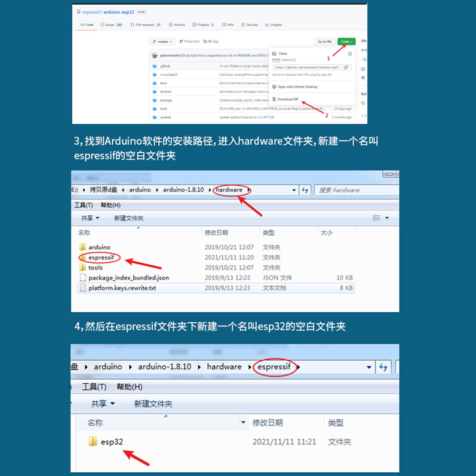Open the arduino-esp32 repository link
This screenshot has width=476, height=476.
pyautogui.click(x=119, y=12)
